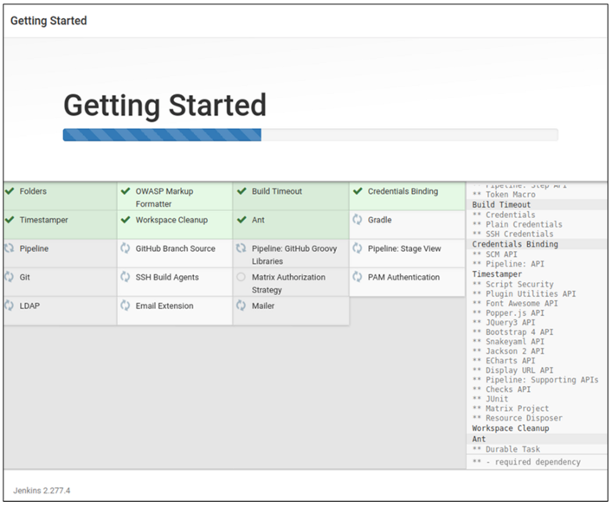612x508 pixels.
Task: Click the Mailer spinner icon
Action: pos(241,306)
